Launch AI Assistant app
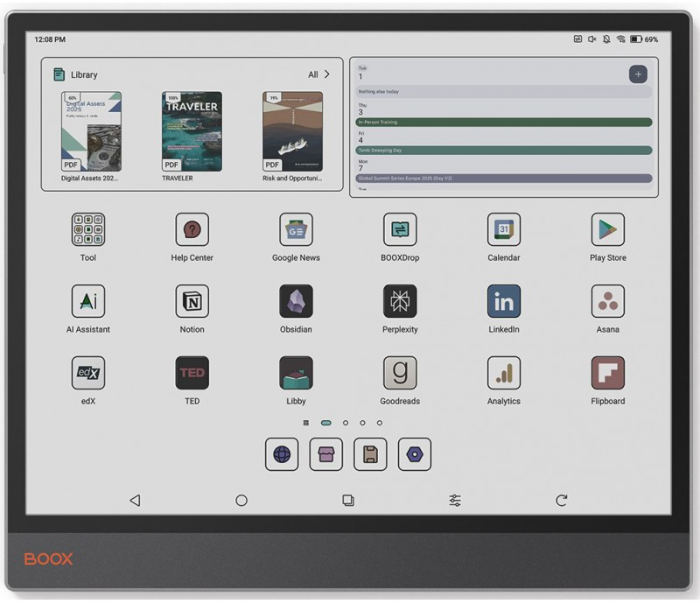700x604 pixels. point(88,301)
